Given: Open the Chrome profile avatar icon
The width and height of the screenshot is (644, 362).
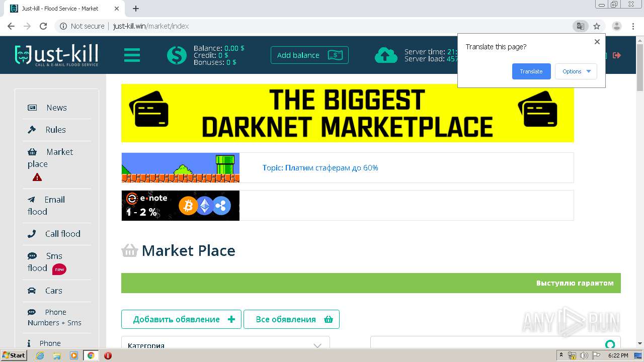Looking at the screenshot, I should pos(616,26).
